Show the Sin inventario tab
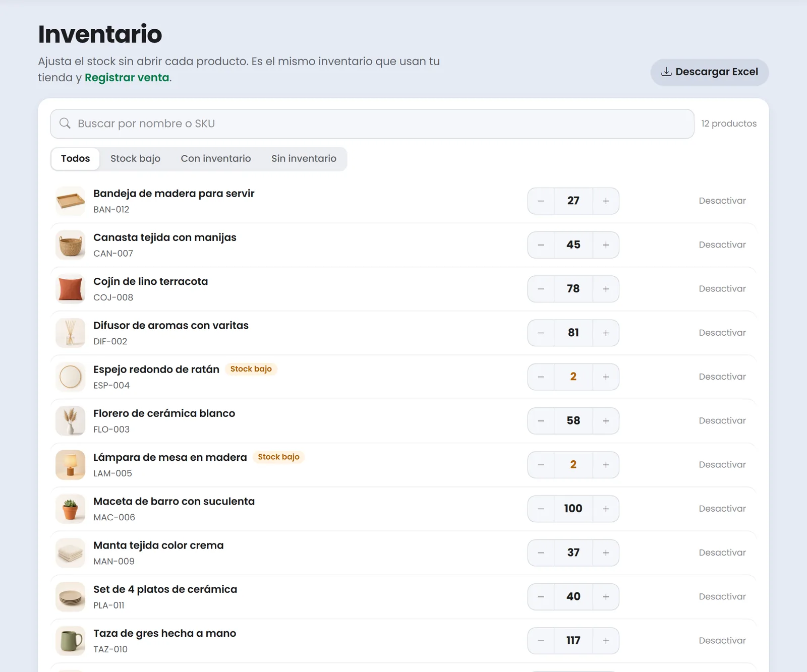 [304, 159]
